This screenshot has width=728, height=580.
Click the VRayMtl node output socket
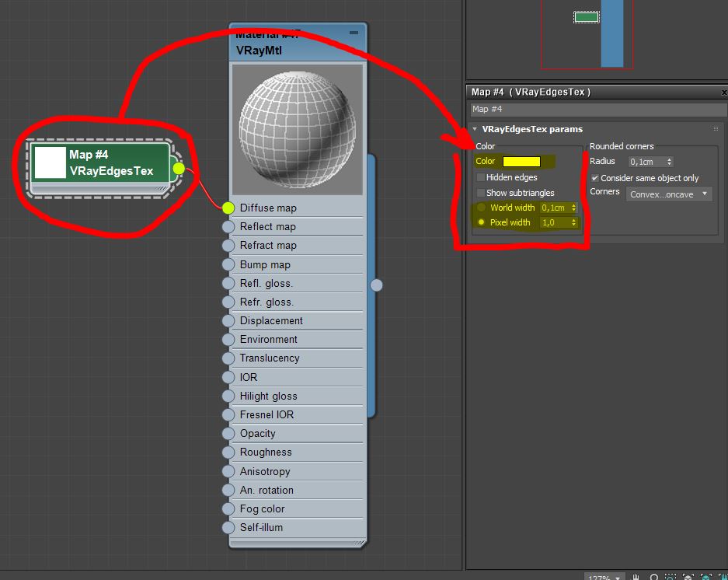coord(377,285)
